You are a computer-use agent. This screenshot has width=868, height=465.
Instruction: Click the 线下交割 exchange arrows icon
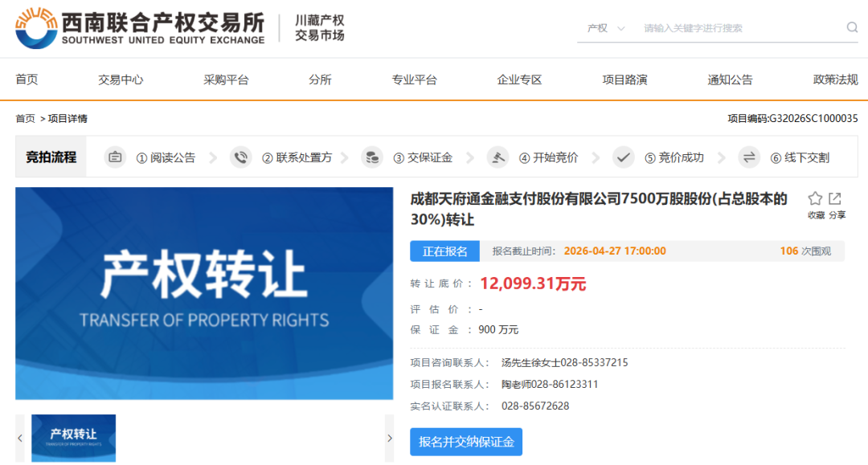pos(749,157)
